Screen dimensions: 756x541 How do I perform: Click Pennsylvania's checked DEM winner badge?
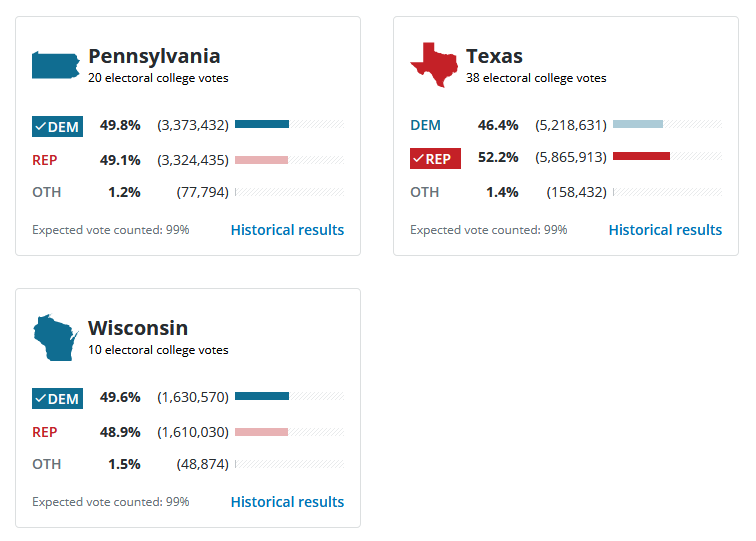pyautogui.click(x=57, y=127)
